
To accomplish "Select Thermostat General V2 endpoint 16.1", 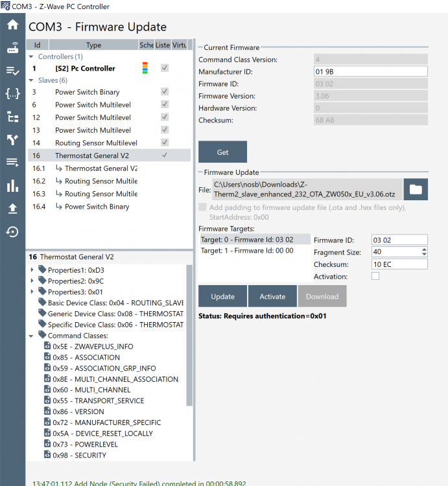I will tap(100, 168).
